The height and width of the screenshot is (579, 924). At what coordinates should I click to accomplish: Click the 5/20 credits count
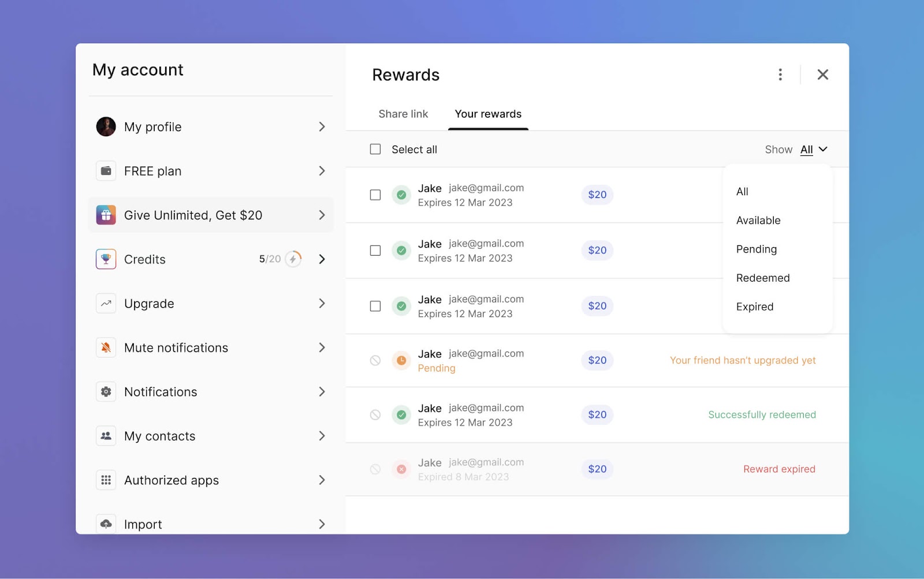pyautogui.click(x=270, y=259)
